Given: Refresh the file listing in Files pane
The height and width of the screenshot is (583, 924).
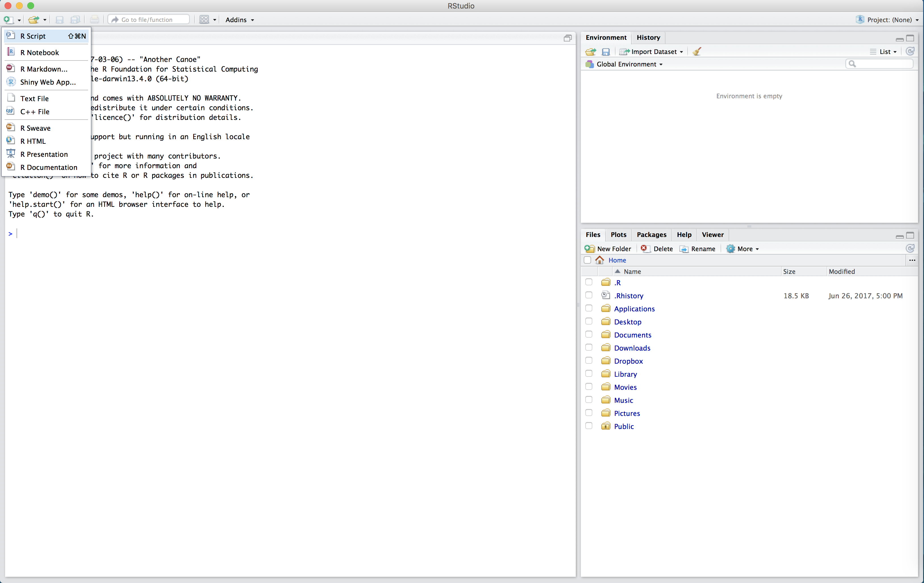Looking at the screenshot, I should pos(910,249).
